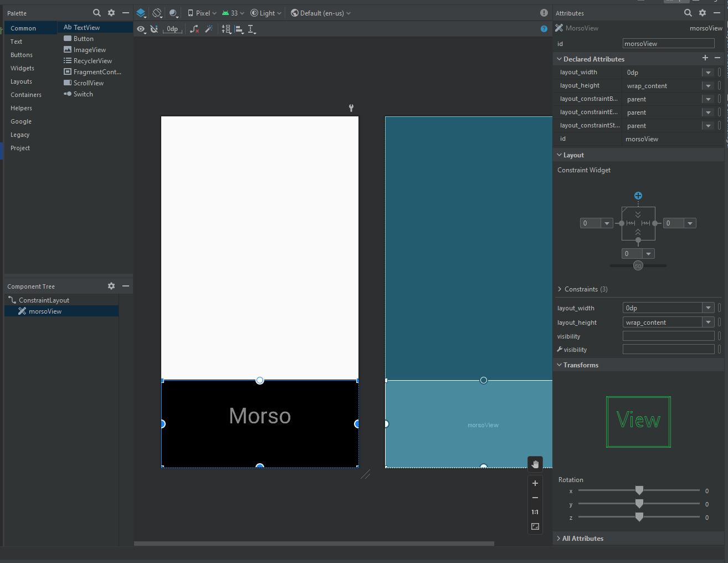This screenshot has height=563, width=728.
Task: Open the Pixel device dropdown
Action: 202,13
